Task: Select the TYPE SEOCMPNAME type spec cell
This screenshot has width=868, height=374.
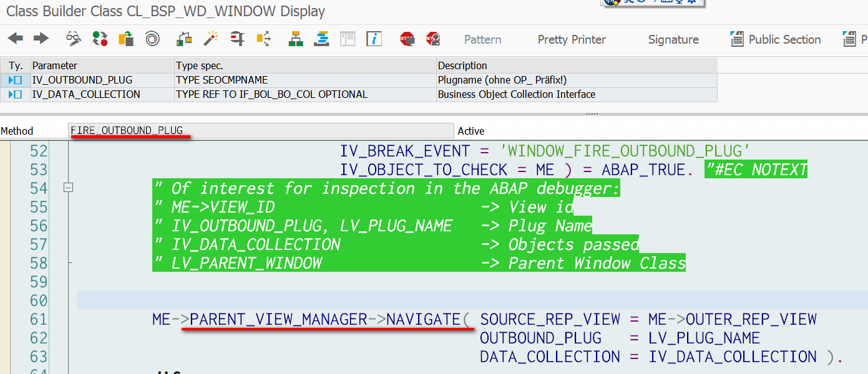Action: tap(305, 80)
